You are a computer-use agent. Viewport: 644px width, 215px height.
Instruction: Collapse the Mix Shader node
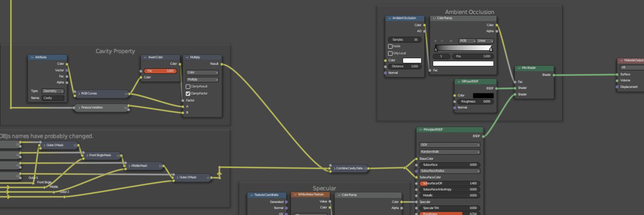(x=519, y=68)
